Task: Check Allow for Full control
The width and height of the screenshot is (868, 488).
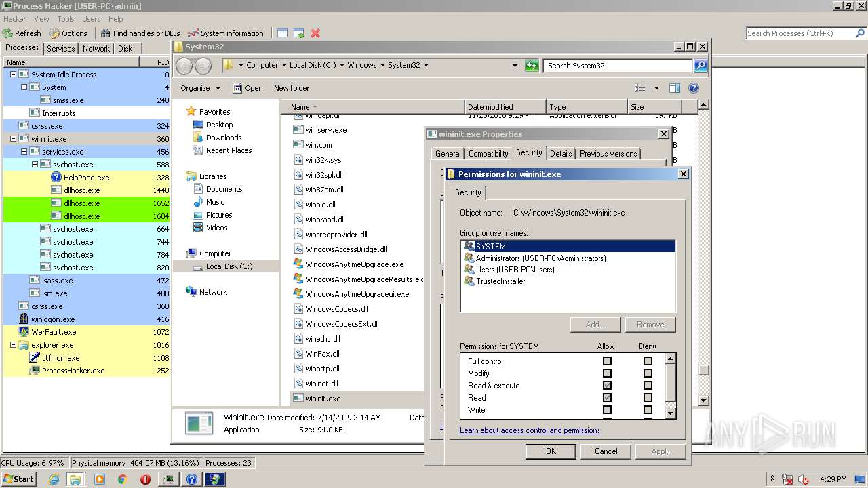Action: point(607,361)
